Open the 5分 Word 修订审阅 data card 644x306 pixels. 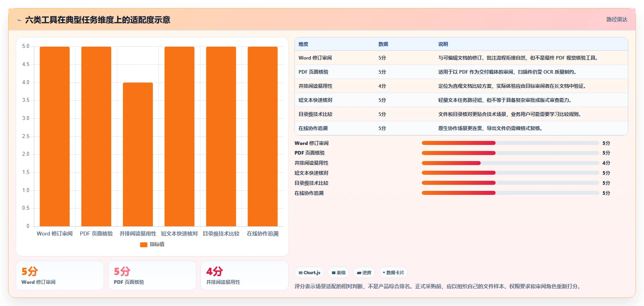coord(60,275)
